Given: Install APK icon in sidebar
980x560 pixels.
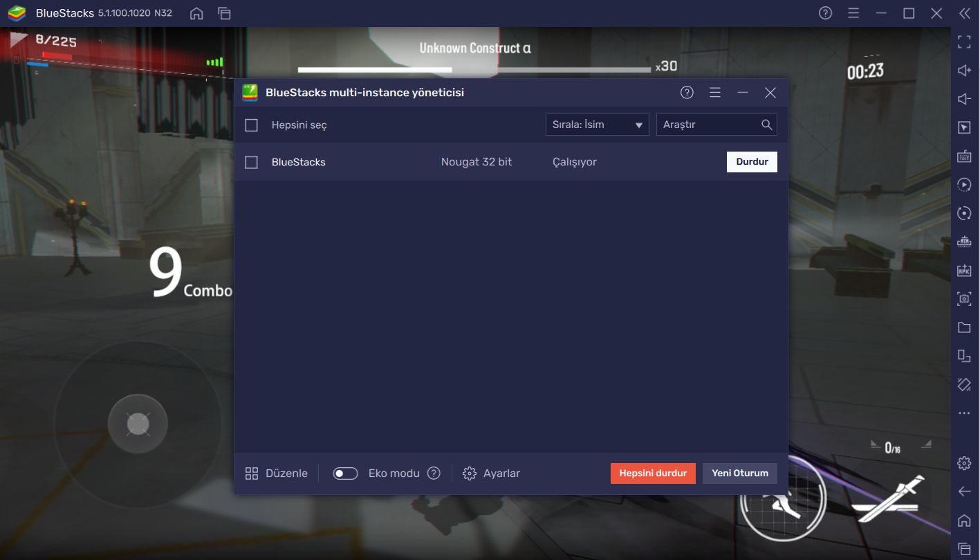Looking at the screenshot, I should tap(964, 270).
